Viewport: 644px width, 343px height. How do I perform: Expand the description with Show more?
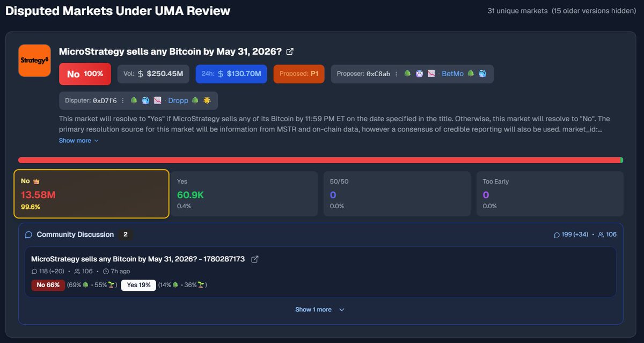click(79, 141)
